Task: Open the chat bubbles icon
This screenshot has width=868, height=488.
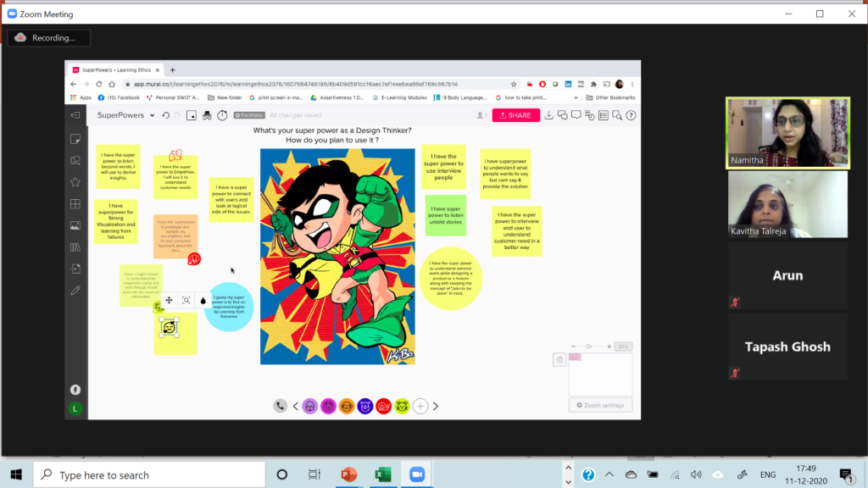Action: tap(563, 115)
